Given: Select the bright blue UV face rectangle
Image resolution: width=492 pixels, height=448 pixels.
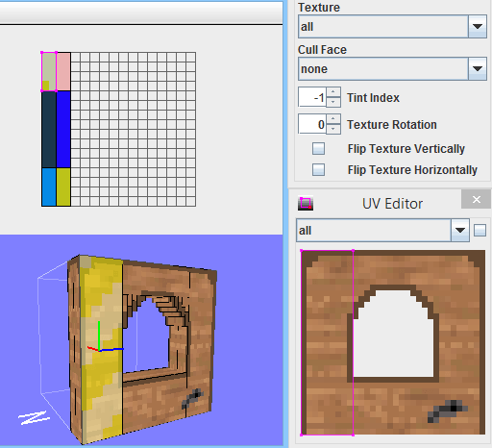Looking at the screenshot, I should pyautogui.click(x=63, y=130).
